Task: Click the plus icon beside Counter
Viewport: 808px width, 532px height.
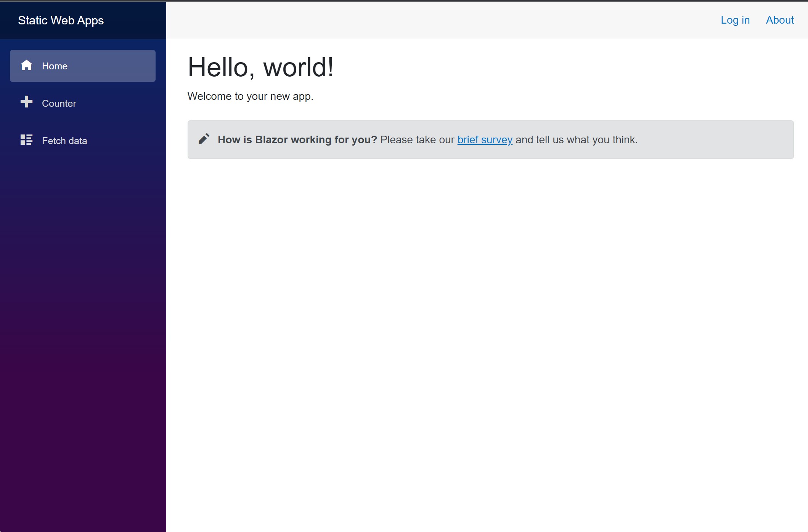Action: pos(26,102)
